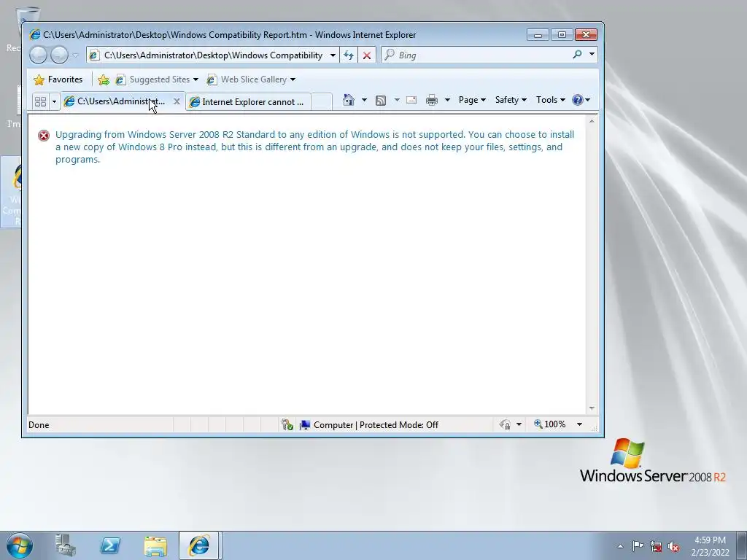Switch to the Internet Explorer cannot tab
This screenshot has width=747, height=560.
point(248,102)
